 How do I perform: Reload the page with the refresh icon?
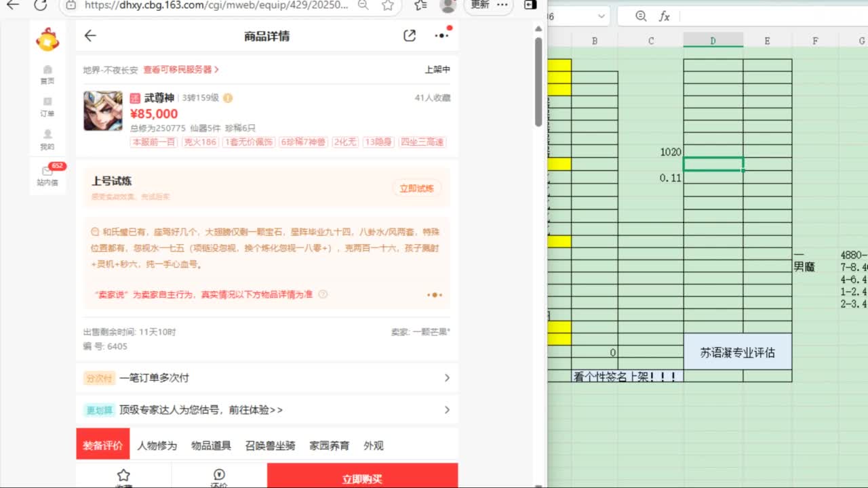click(x=41, y=5)
